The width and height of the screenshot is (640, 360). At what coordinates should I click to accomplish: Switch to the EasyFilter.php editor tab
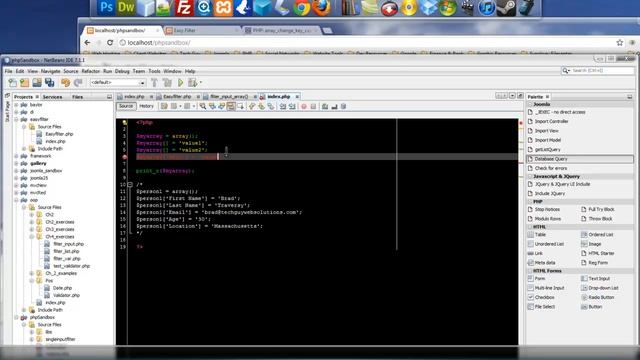tap(178, 97)
